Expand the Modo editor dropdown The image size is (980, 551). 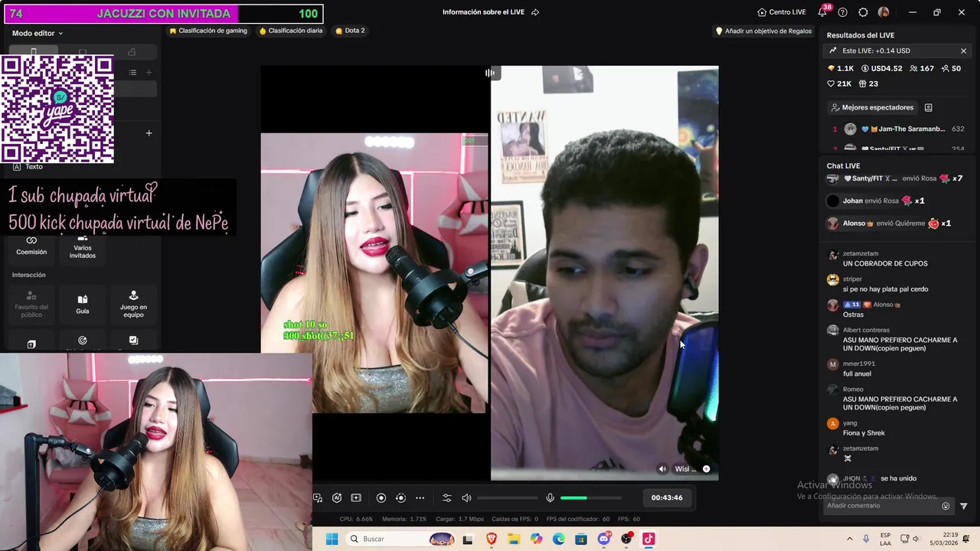(x=38, y=33)
